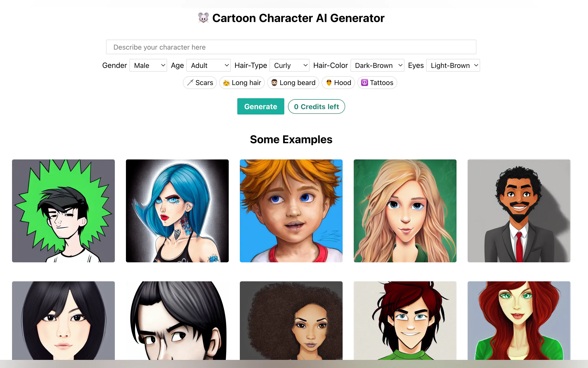Screen dimensions: 588x368
Task: Expand the Age dropdown set to Adult
Action: (208, 65)
